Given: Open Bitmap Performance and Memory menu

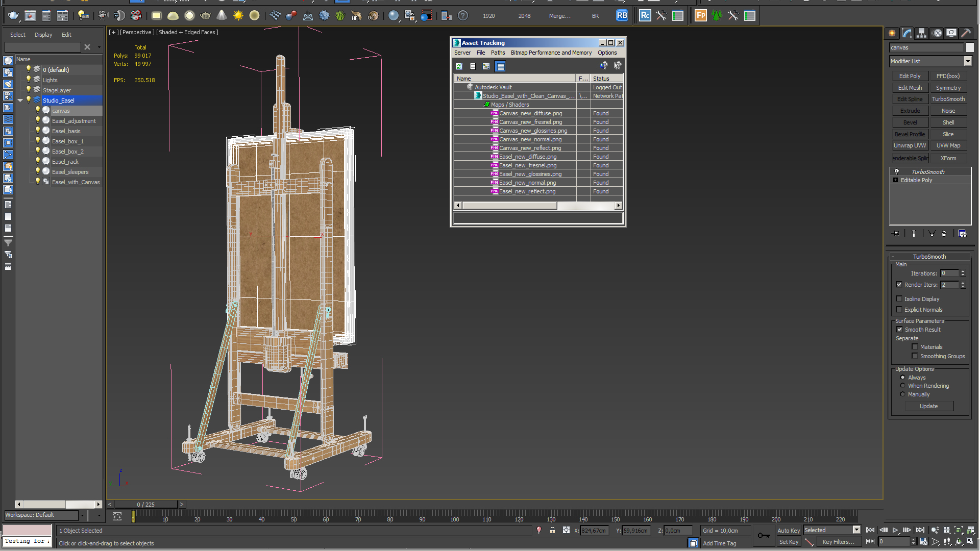Looking at the screenshot, I should click(x=551, y=53).
